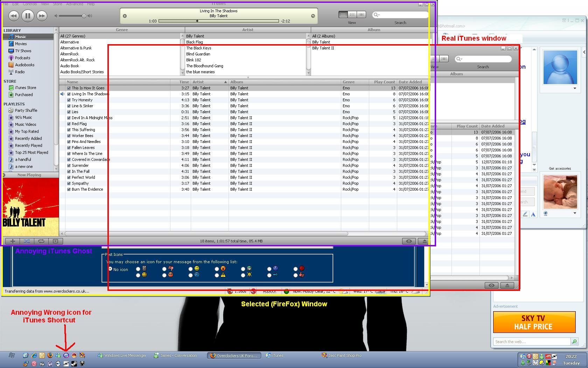Switch to Jasc Paint Shop Pro taskbar item
Viewport: 588px width, 368px height.
click(x=342, y=355)
